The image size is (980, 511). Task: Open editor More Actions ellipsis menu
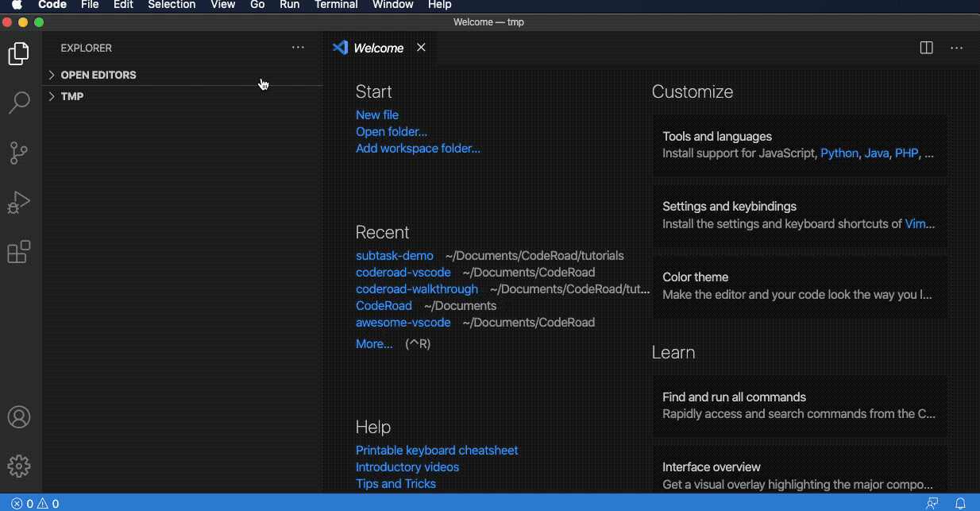click(x=956, y=48)
